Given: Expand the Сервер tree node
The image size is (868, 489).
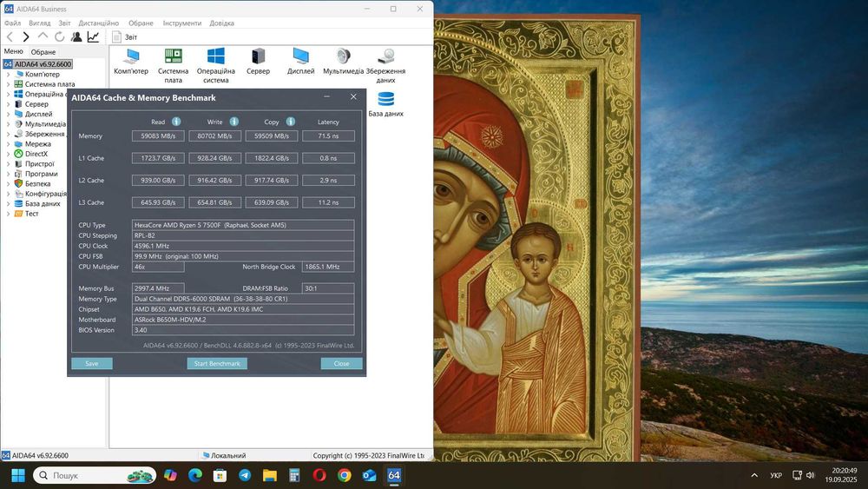Looking at the screenshot, I should tap(9, 104).
